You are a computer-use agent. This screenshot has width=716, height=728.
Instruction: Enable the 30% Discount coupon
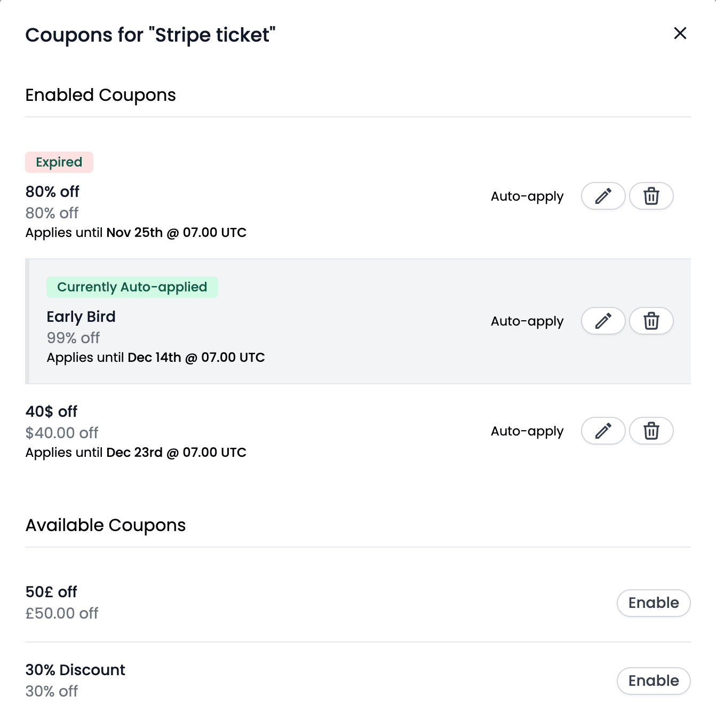[x=654, y=681]
